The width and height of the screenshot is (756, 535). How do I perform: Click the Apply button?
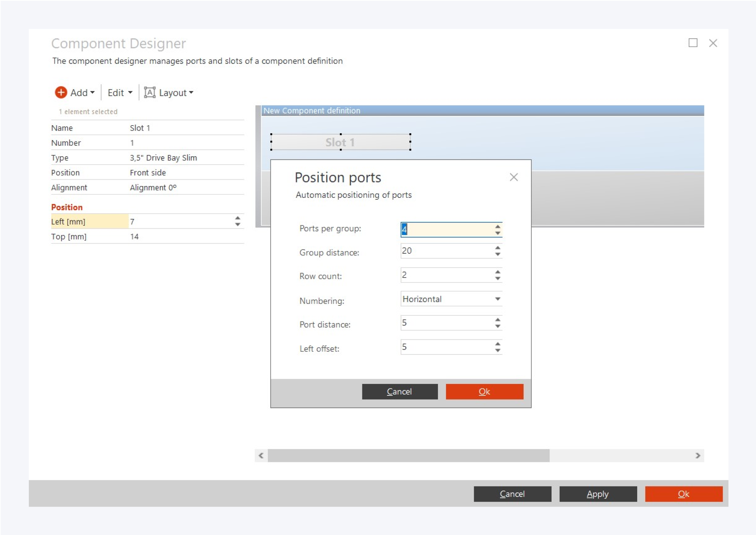[x=598, y=494]
